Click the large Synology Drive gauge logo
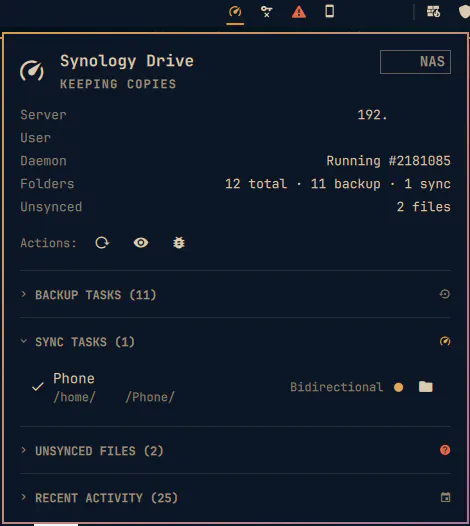The height and width of the screenshot is (526, 470). pos(32,70)
